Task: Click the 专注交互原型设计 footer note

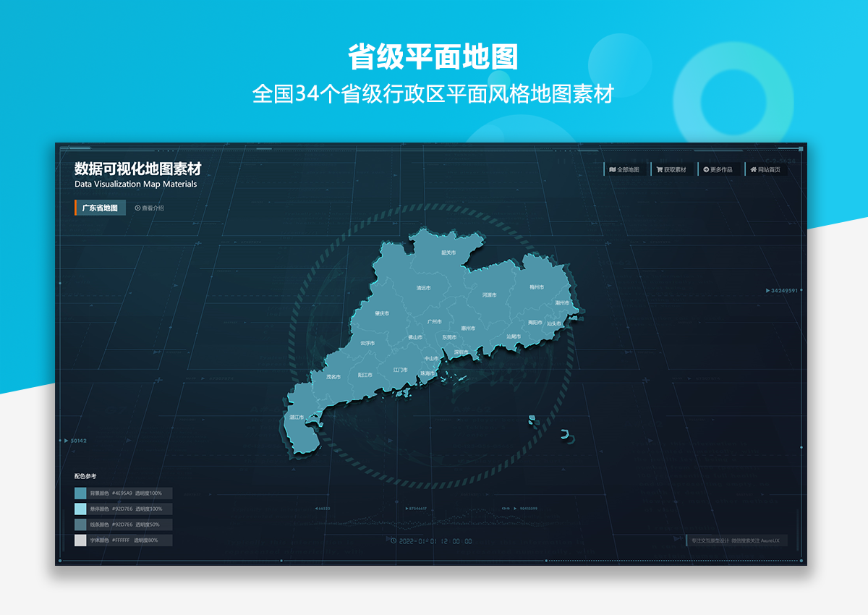Action: pos(736,540)
